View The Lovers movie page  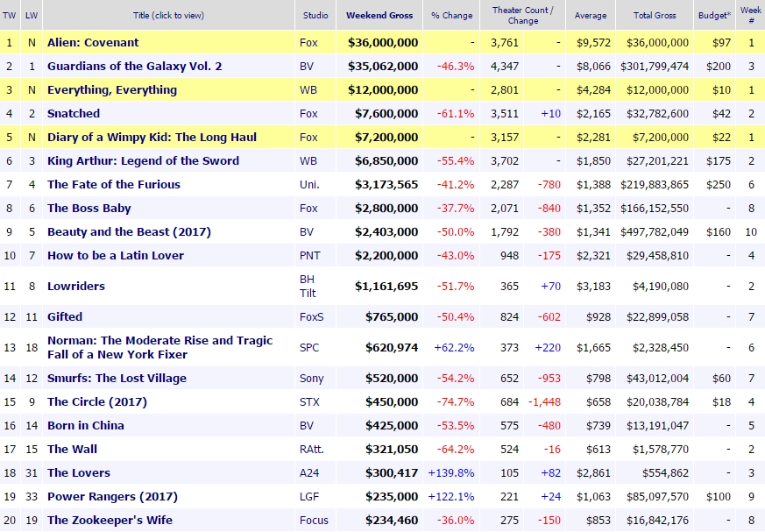click(79, 473)
